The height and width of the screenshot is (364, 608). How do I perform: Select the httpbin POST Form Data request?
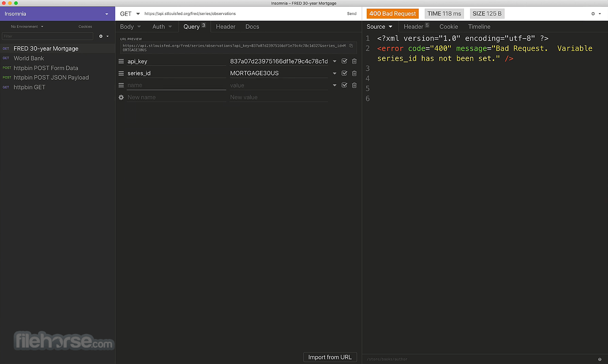57,68
